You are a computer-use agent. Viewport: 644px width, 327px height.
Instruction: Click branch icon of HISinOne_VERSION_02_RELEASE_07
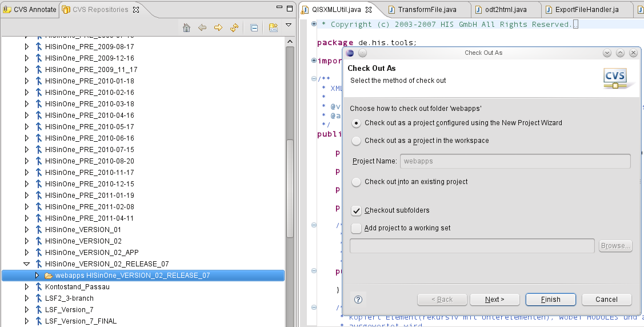pyautogui.click(x=39, y=264)
